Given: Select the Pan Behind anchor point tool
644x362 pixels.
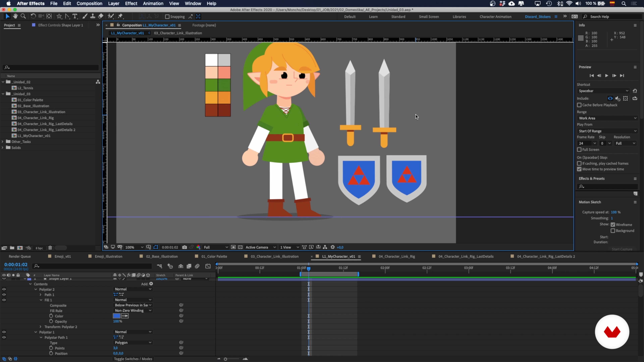Looking at the screenshot, I should pyautogui.click(x=49, y=16).
